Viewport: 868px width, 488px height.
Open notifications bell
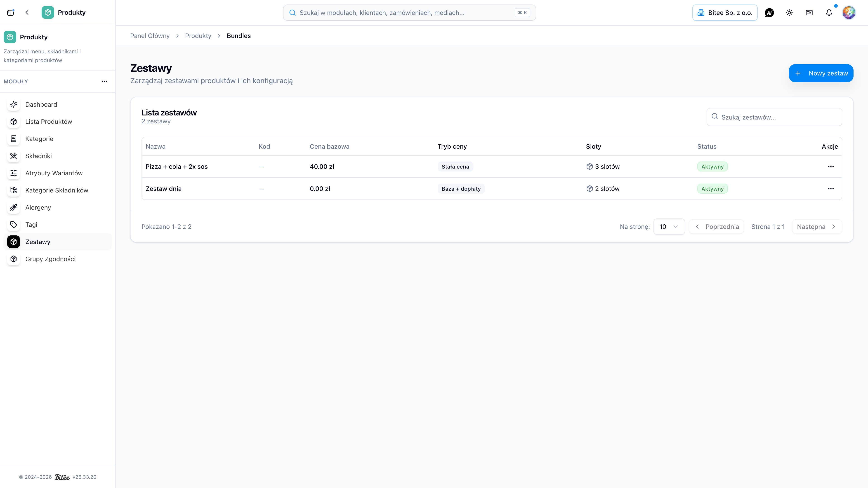point(829,13)
